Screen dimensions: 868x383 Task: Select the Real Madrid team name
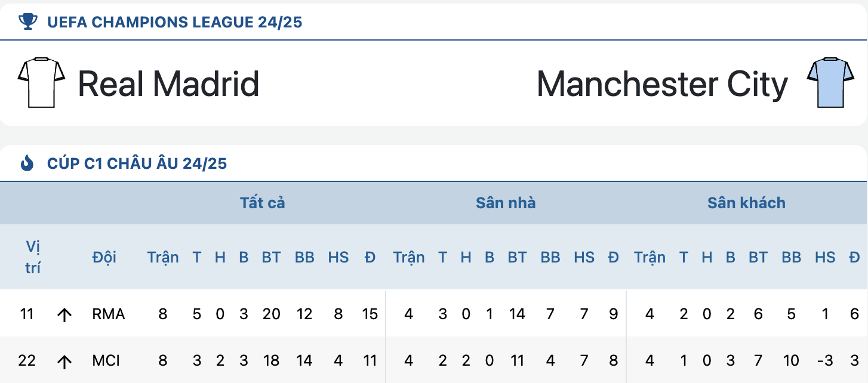point(169,84)
